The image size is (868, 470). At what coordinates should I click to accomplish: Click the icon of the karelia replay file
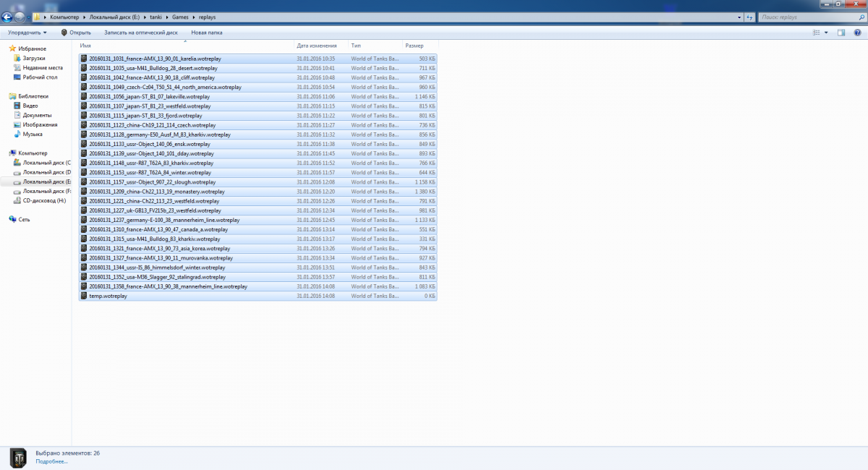[x=84, y=59]
